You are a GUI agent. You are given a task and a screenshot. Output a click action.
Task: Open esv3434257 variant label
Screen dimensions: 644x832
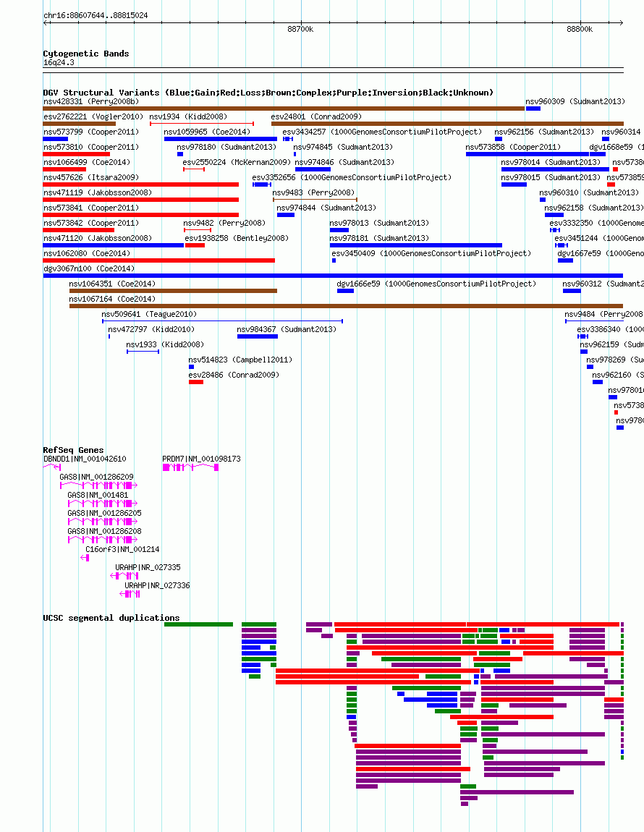pos(382,132)
